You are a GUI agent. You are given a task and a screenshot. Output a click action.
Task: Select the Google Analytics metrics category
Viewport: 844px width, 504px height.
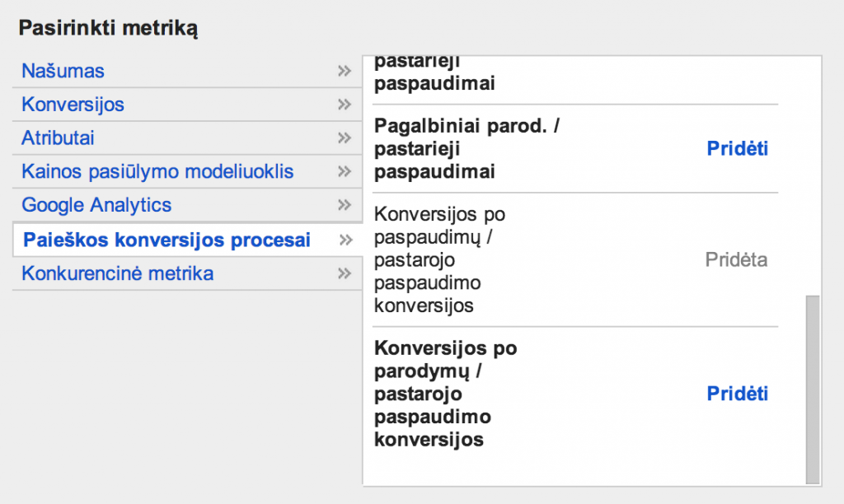tap(96, 205)
